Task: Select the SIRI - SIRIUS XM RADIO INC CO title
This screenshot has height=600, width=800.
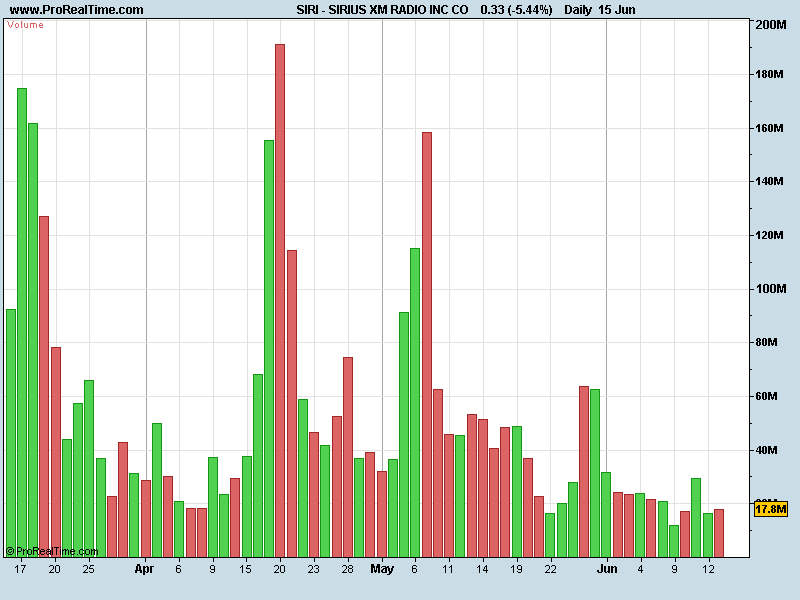Action: coord(382,10)
